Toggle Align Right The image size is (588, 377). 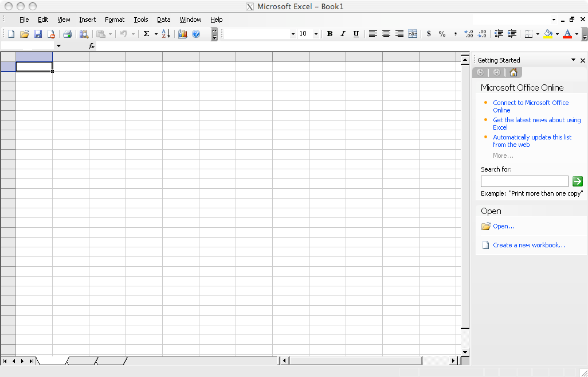pos(399,34)
